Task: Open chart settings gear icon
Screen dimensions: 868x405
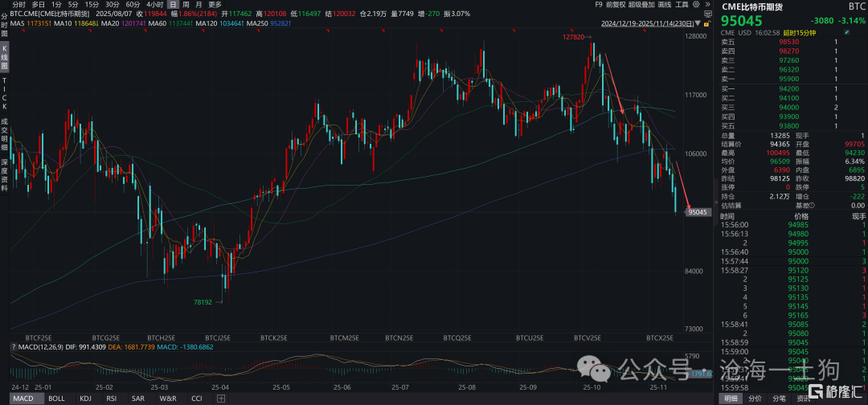Action: (x=694, y=4)
